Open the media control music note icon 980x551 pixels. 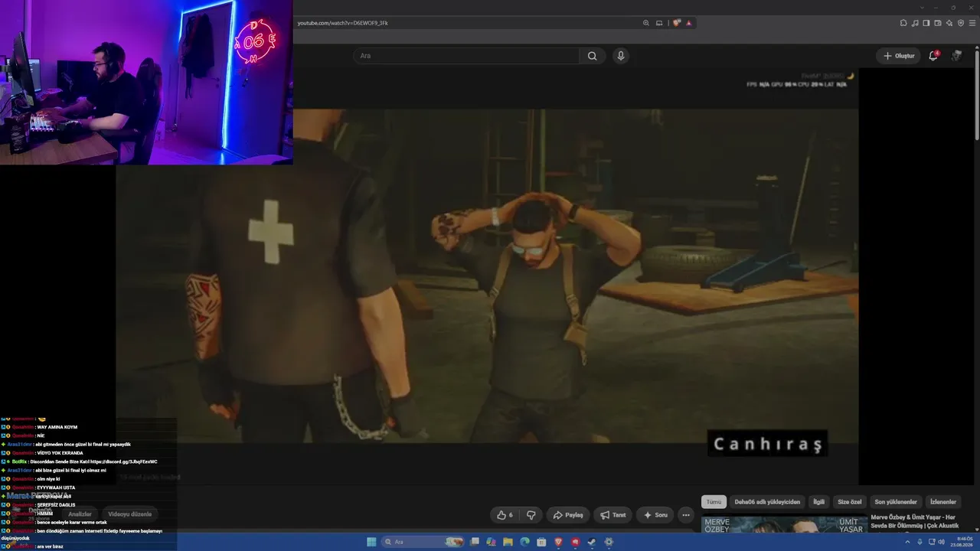915,23
